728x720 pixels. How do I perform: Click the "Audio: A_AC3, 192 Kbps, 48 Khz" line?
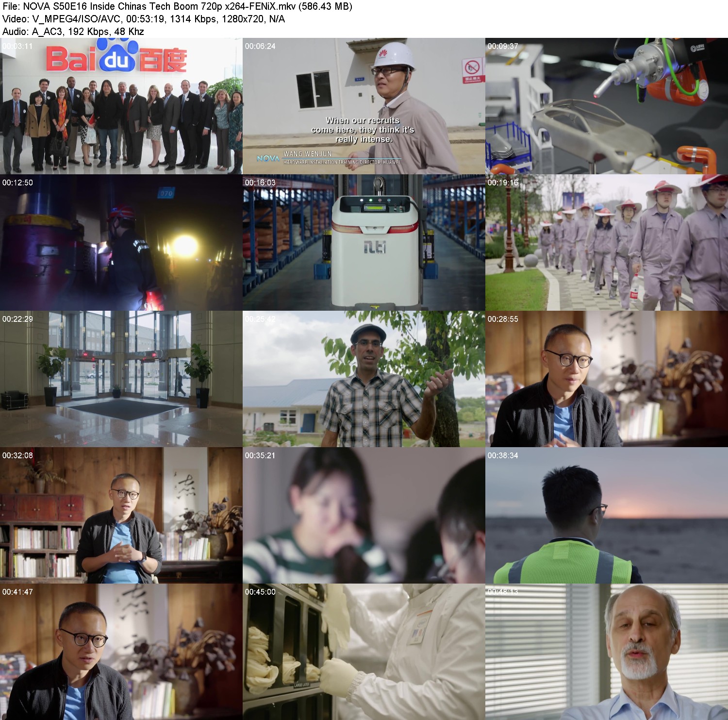pyautogui.click(x=73, y=32)
